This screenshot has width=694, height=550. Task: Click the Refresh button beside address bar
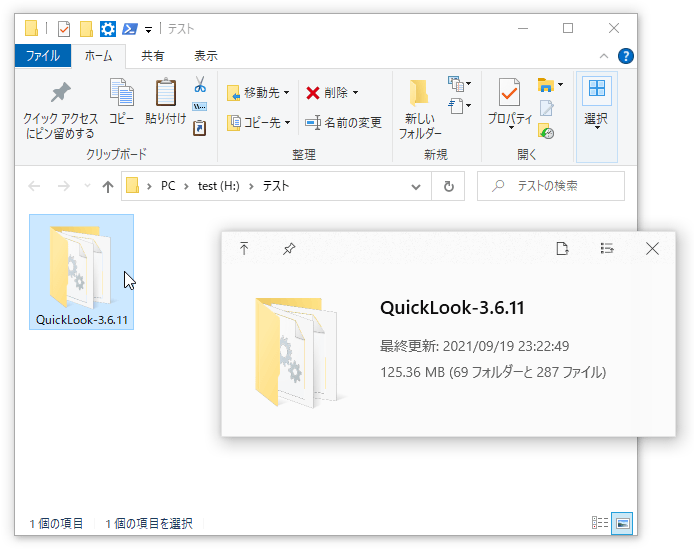click(448, 186)
